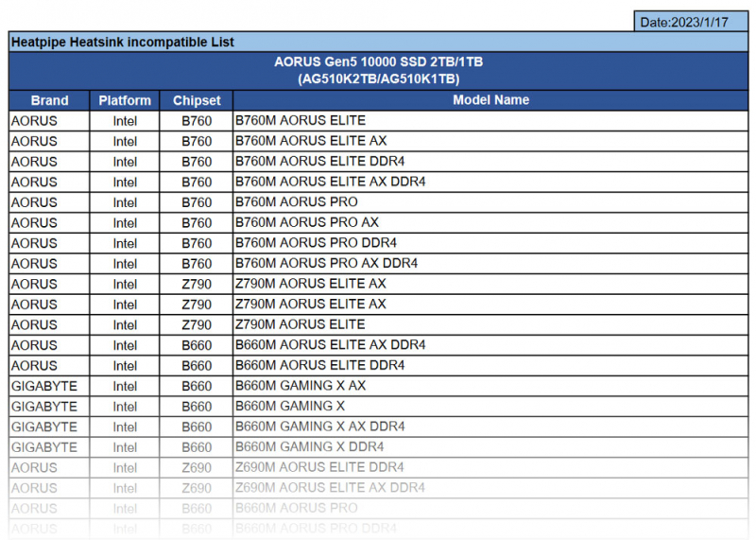Click the Model Name column header

point(490,100)
